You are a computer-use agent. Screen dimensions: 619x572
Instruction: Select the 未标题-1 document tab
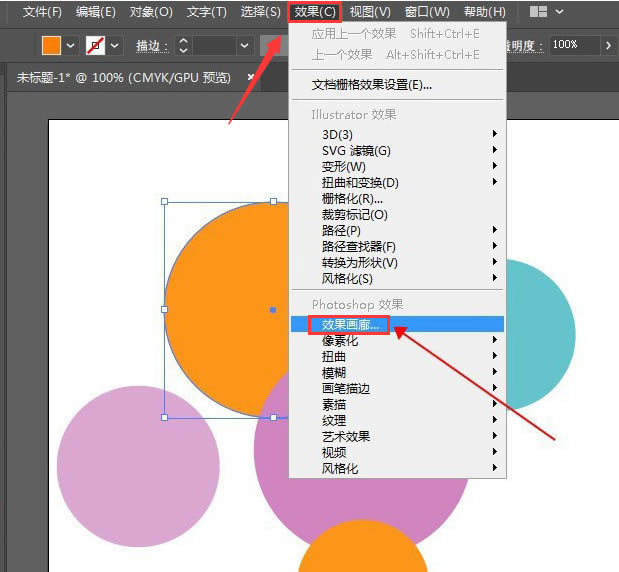coord(124,77)
